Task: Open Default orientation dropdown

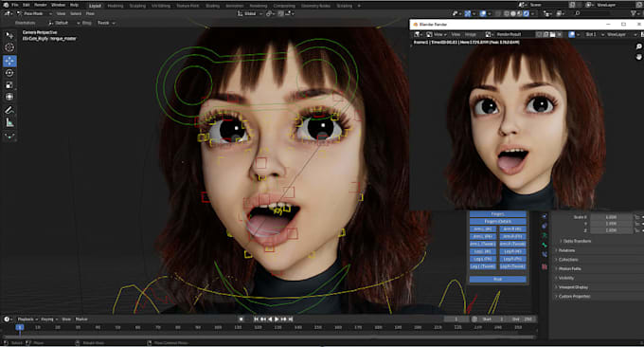Action: tap(63, 23)
